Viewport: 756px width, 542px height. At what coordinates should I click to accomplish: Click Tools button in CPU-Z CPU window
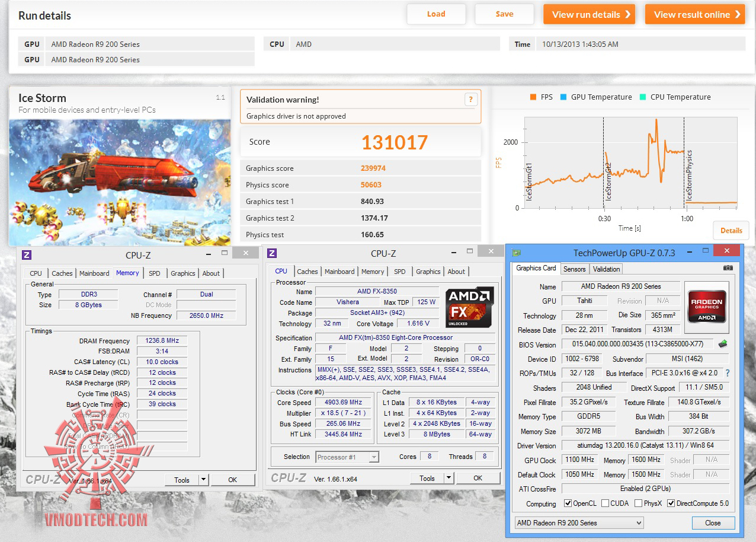click(427, 478)
